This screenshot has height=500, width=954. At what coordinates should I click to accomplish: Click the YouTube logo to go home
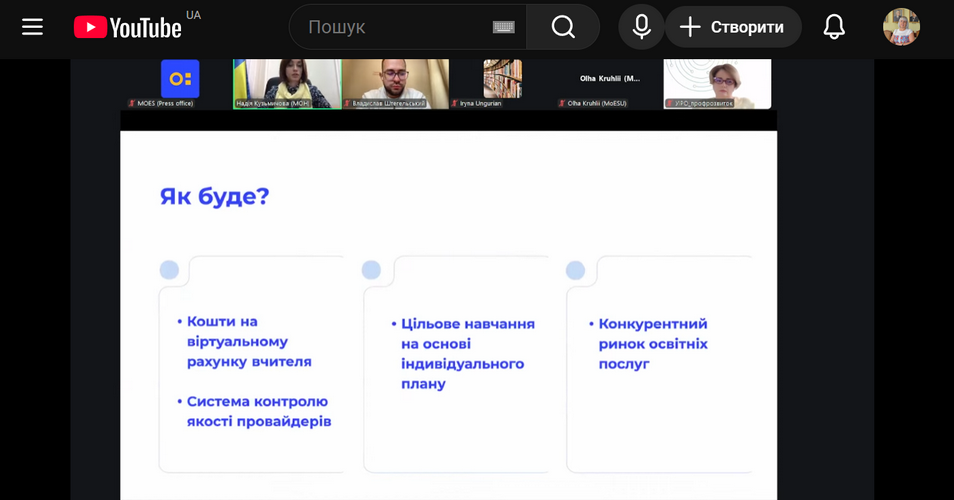tap(128, 27)
